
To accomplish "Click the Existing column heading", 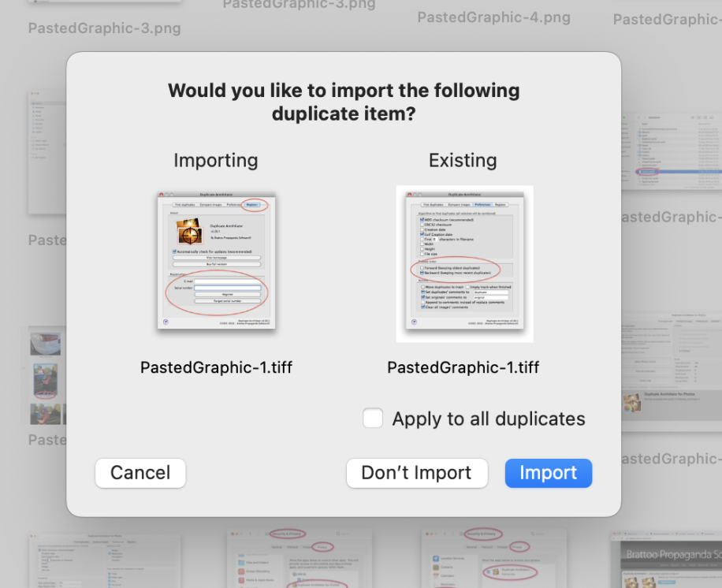I will pos(463,160).
